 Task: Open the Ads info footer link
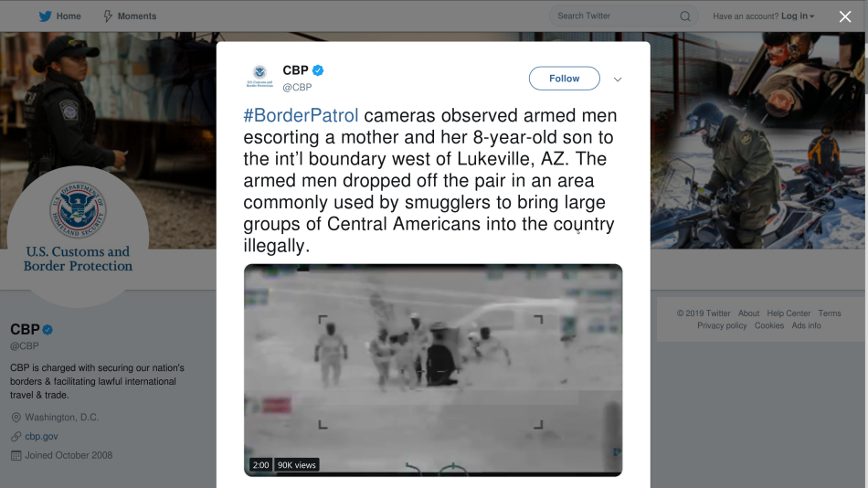point(806,325)
